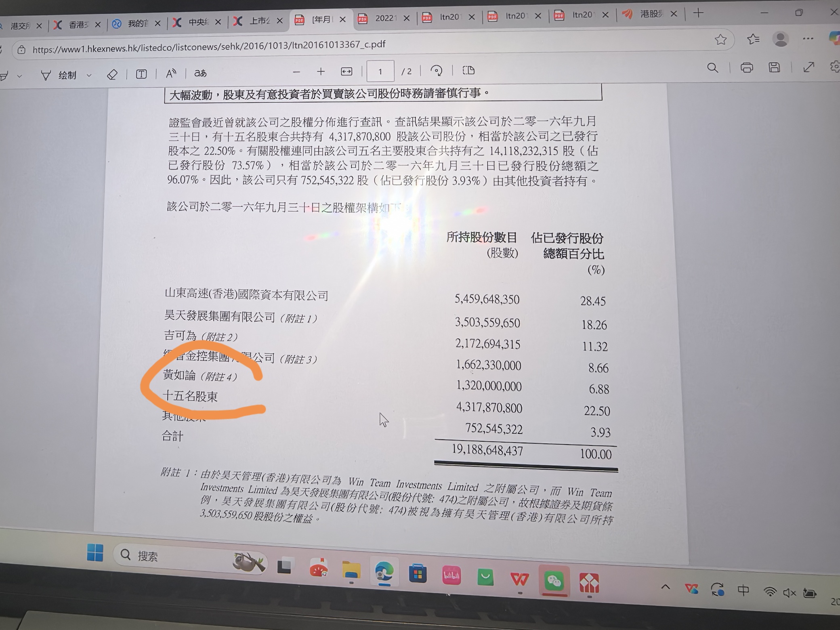Viewport: 840px width, 630px height.
Task: Click the fit to width icon
Action: (346, 72)
